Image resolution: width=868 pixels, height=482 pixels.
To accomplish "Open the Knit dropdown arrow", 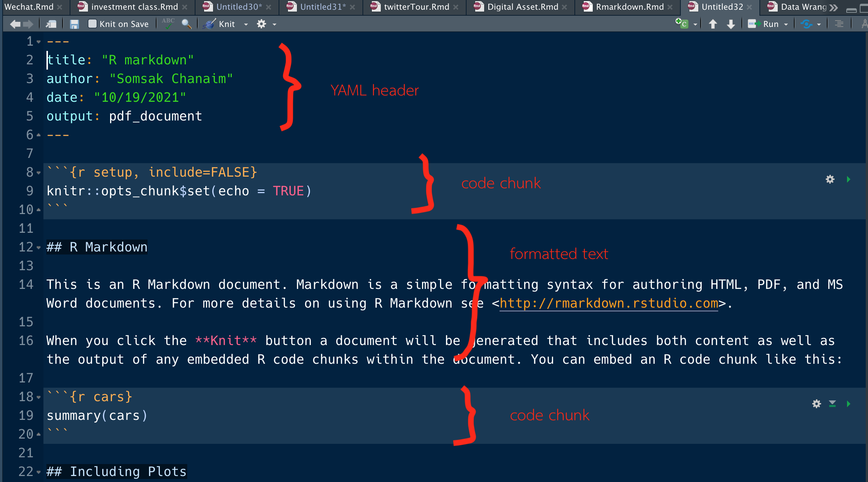I will pyautogui.click(x=246, y=24).
